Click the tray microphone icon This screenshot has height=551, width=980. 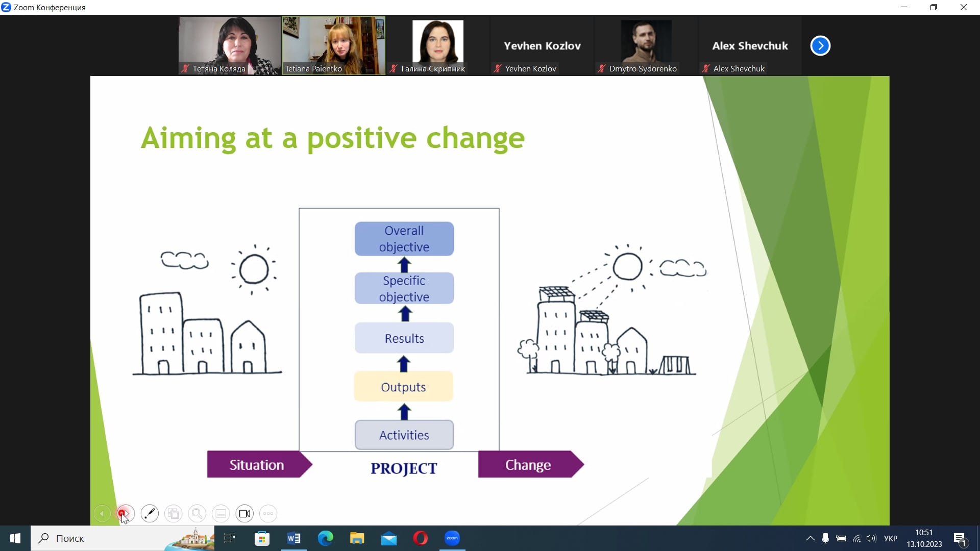click(x=825, y=538)
